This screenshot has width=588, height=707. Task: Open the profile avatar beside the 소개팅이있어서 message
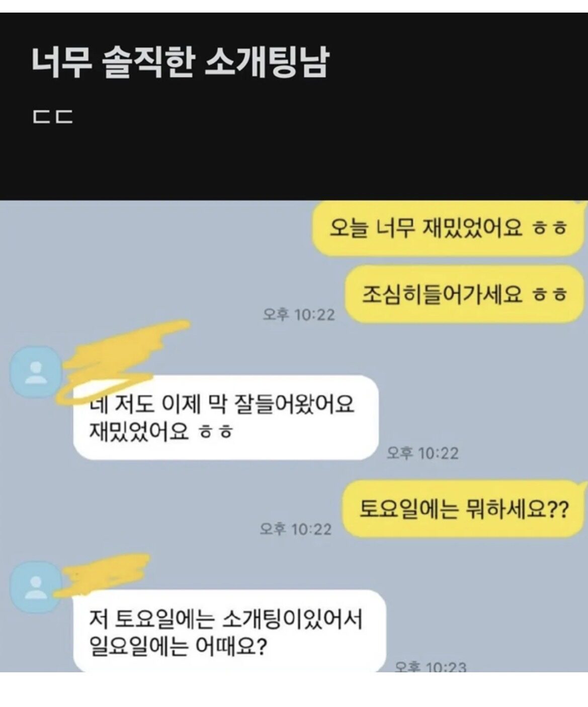36,586
